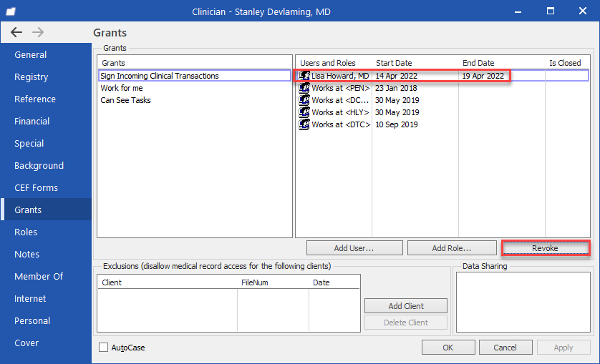Click the role icon for Works at <HLY>
Screen dimensions: 600x364
coord(304,112)
